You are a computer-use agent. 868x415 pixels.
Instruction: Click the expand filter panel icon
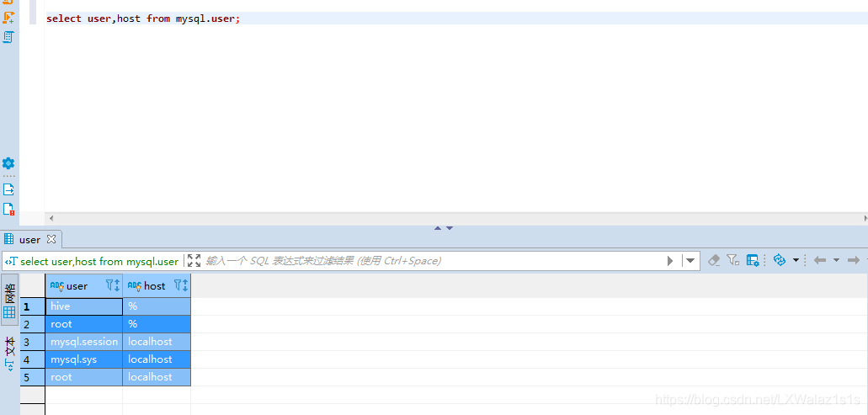point(194,261)
